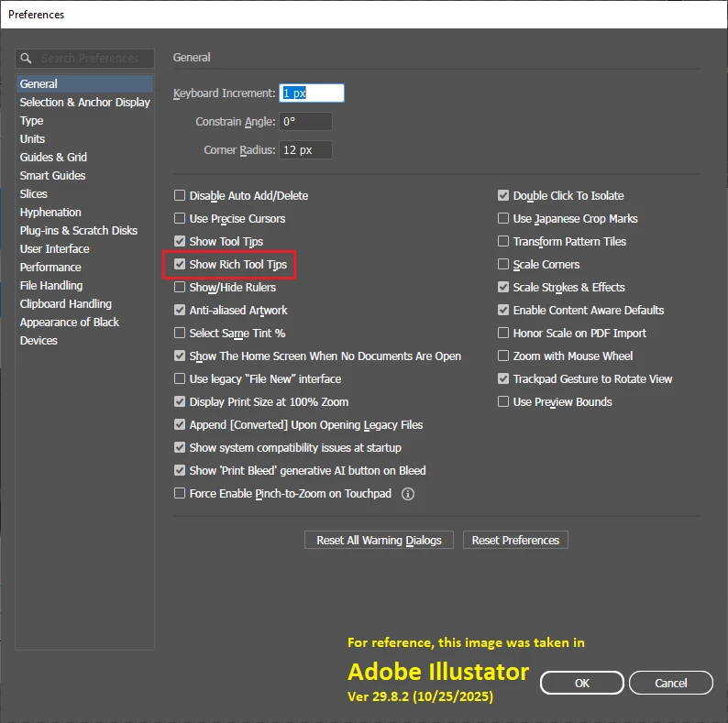Click the Keyboard Increment field
The image size is (728, 723).
pyautogui.click(x=312, y=93)
